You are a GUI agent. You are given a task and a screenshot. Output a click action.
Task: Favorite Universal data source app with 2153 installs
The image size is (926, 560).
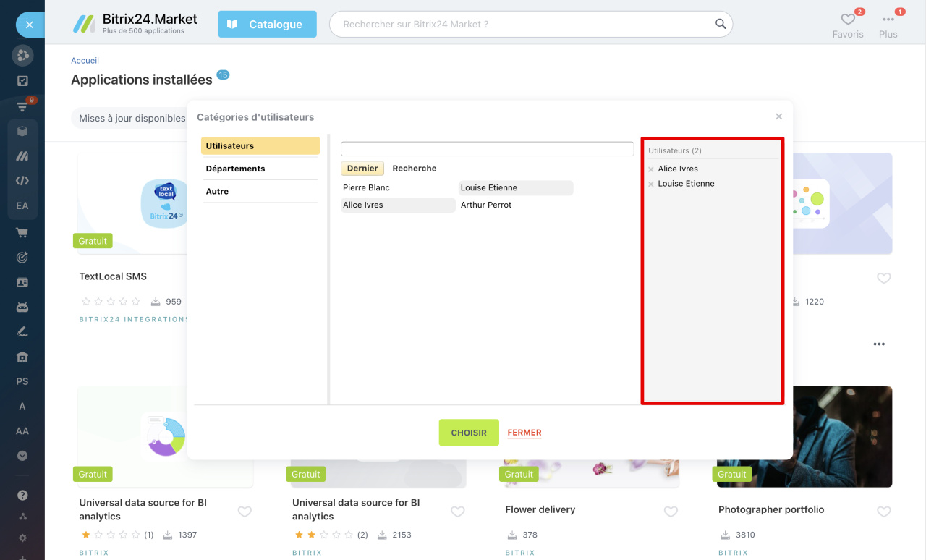pos(458,512)
